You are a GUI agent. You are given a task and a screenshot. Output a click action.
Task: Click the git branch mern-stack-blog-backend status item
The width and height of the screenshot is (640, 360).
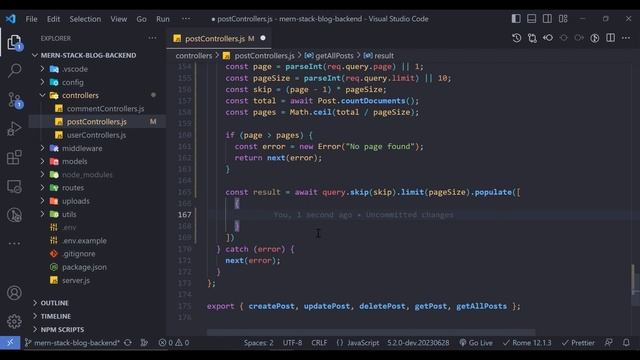[x=72, y=342]
